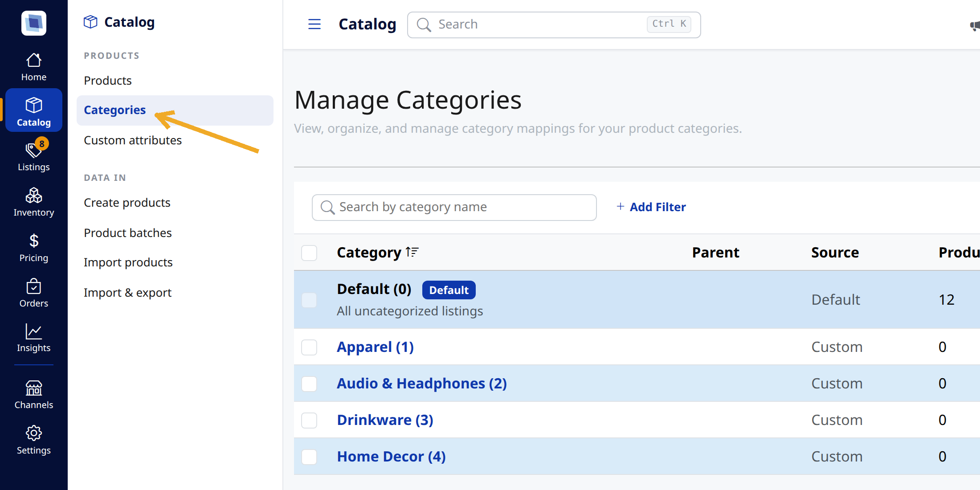
Task: Check the Drinkware (3) row checkbox
Action: coord(309,420)
